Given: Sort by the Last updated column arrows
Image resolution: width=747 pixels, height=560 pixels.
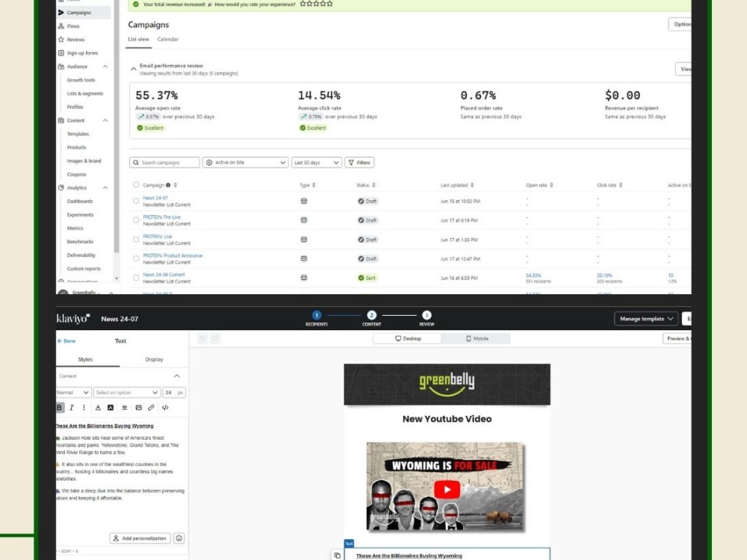Looking at the screenshot, I should click(472, 184).
